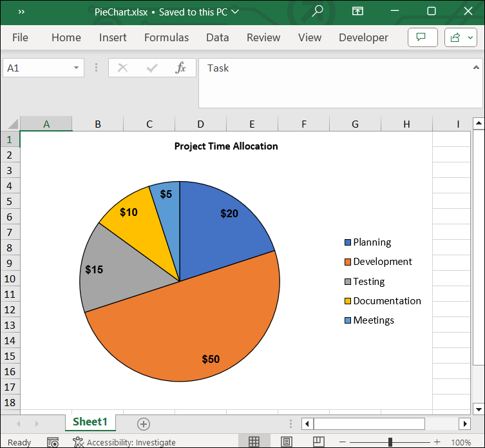This screenshot has width=485, height=448.
Task: Expand the Name Box dropdown arrow
Action: click(x=76, y=68)
